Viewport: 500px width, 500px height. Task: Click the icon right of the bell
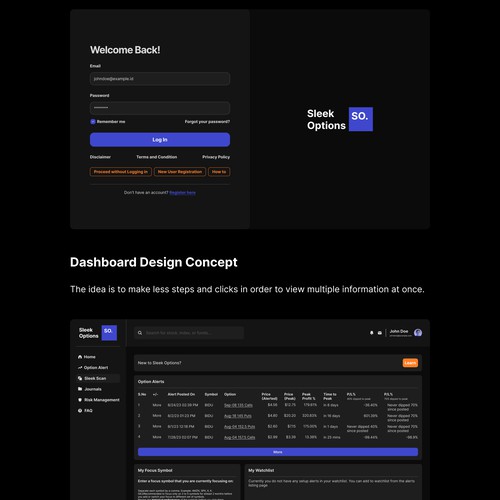point(380,333)
